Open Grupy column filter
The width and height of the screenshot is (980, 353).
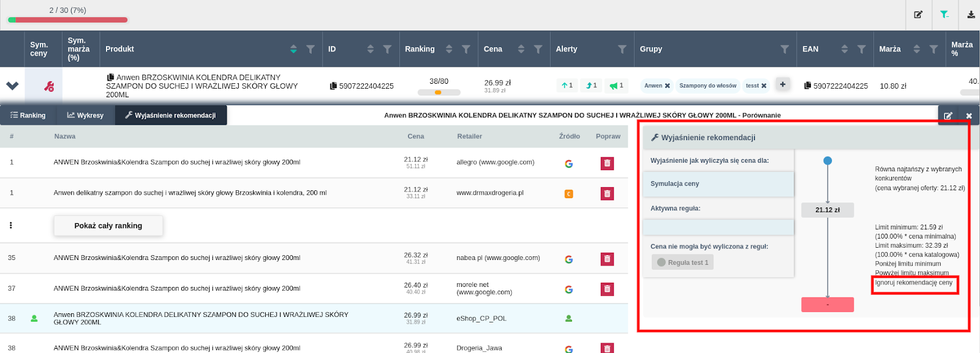(785, 49)
